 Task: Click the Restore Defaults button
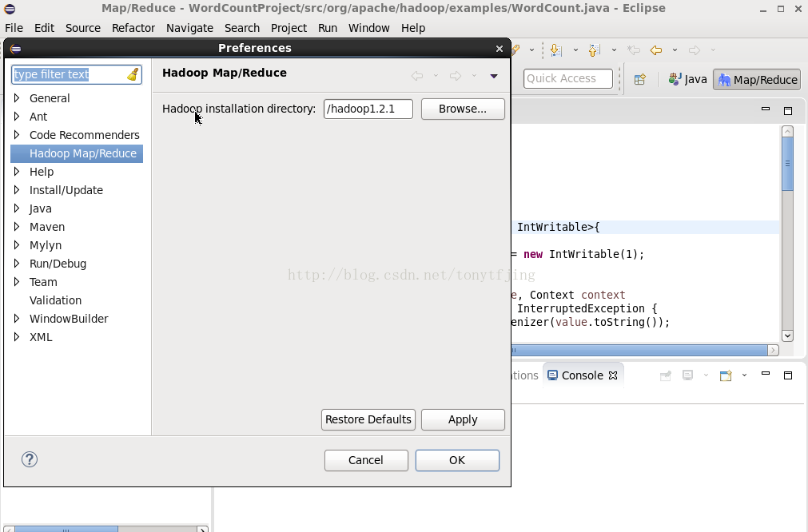pyautogui.click(x=368, y=419)
